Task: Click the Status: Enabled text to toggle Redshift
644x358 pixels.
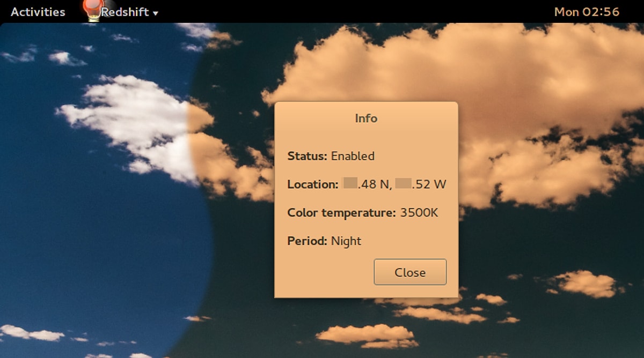Action: pos(331,156)
